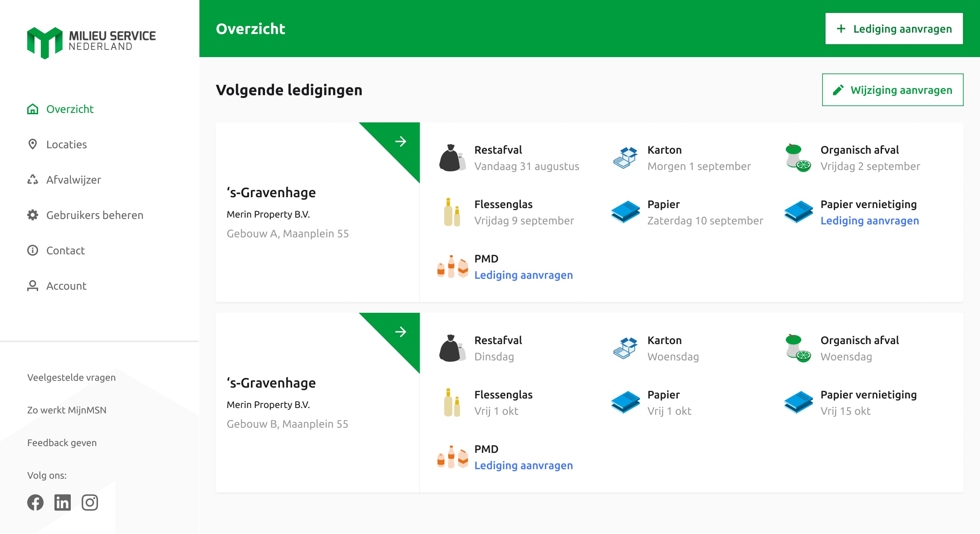Open the Instagram icon under Volg ons

coord(90,502)
